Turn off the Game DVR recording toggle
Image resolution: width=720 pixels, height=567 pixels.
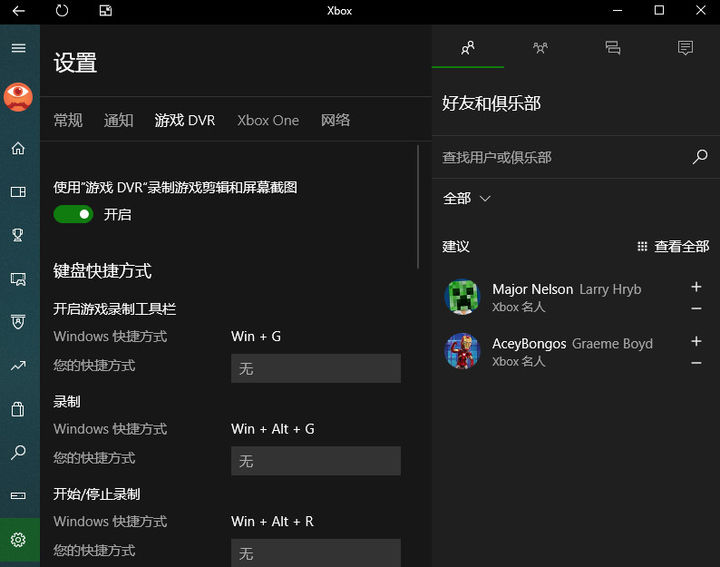coord(73,214)
